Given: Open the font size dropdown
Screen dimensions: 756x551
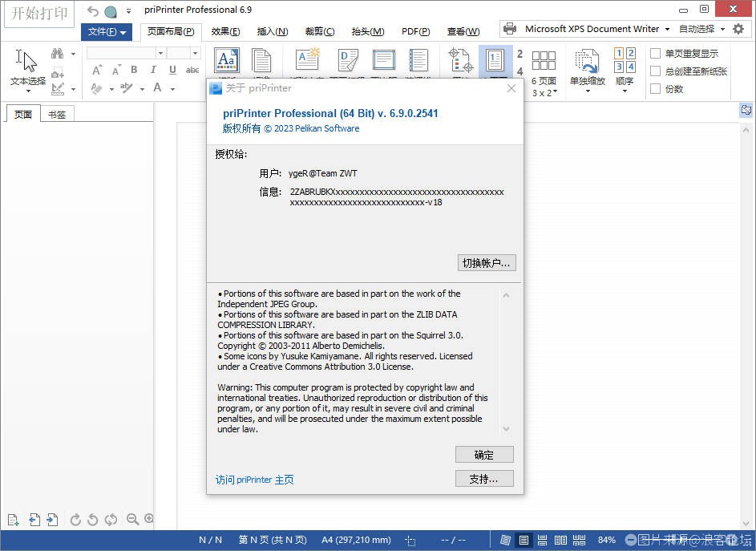Looking at the screenshot, I should [x=195, y=53].
